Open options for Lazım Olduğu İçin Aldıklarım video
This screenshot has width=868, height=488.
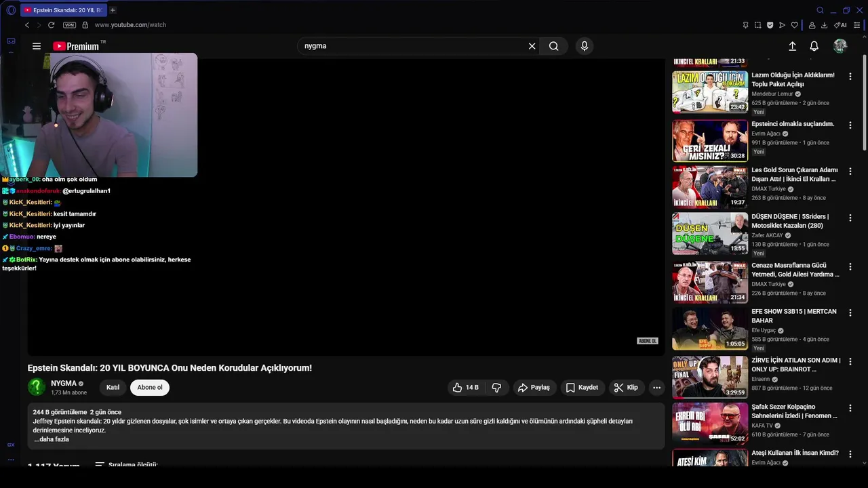click(850, 77)
